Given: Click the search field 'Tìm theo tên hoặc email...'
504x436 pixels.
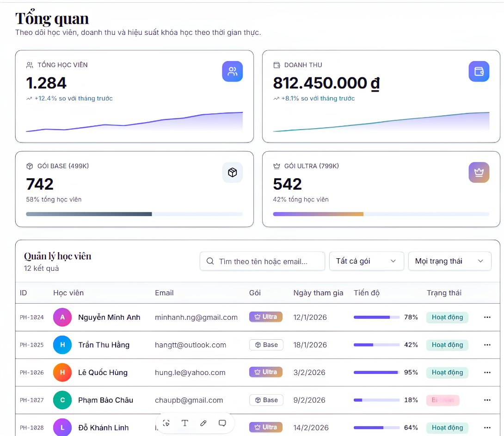Looking at the screenshot, I should pyautogui.click(x=262, y=261).
